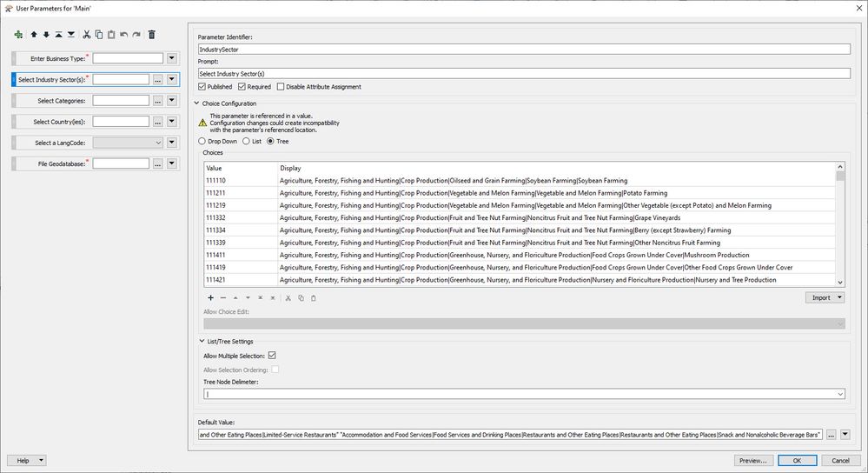Screen dimensions: 868x473
Task: Click the Value column header
Action: coord(241,169)
